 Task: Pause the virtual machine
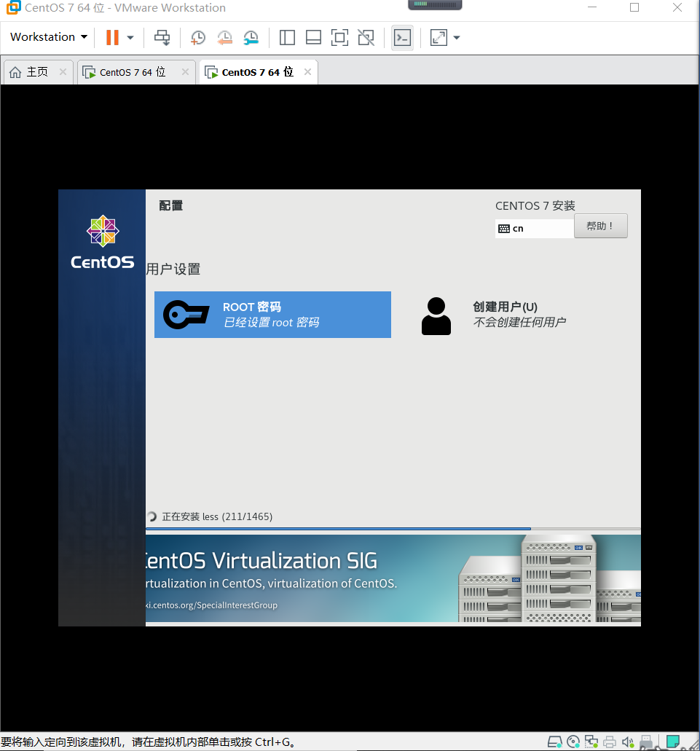(112, 37)
